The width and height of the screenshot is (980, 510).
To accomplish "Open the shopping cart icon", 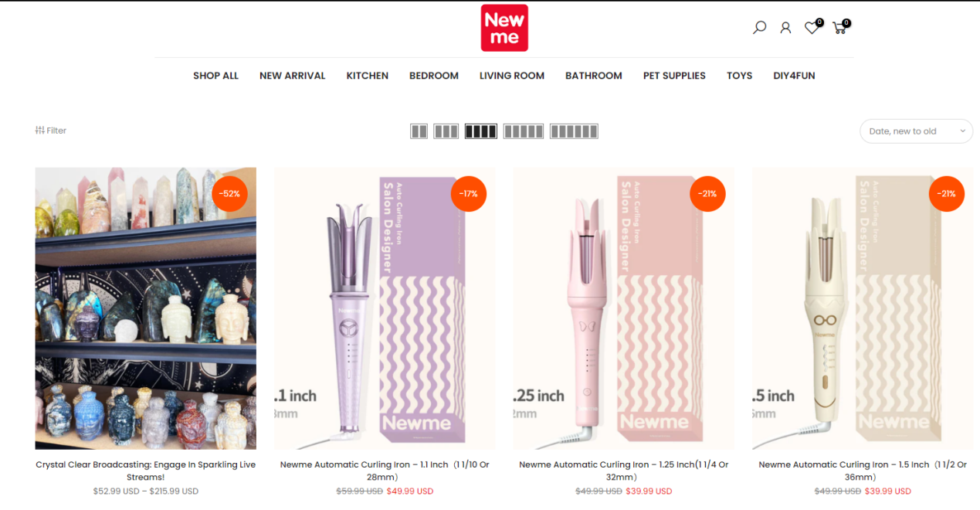I will coord(839,28).
